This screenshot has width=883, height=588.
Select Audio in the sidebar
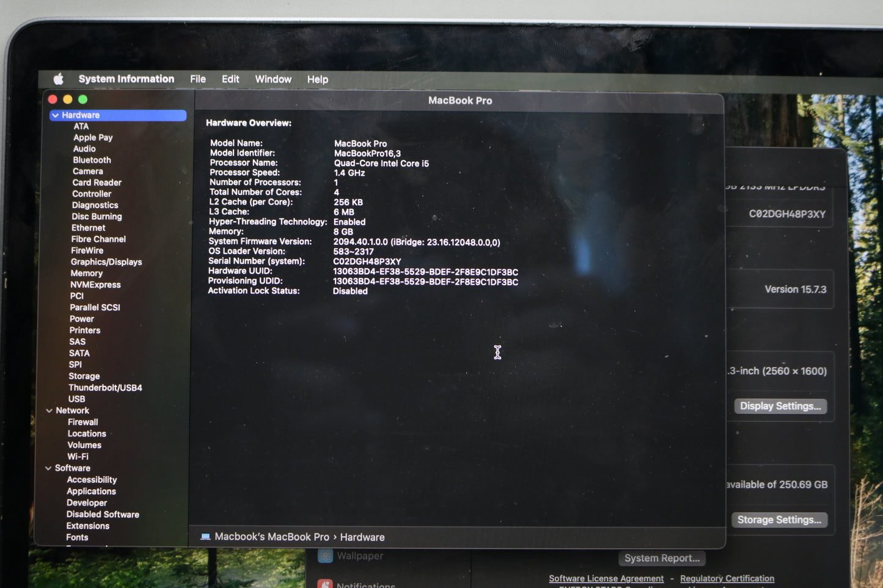84,148
